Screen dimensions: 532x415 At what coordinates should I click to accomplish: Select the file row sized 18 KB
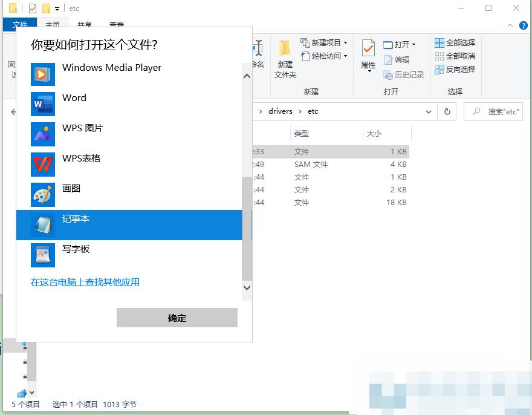point(331,203)
